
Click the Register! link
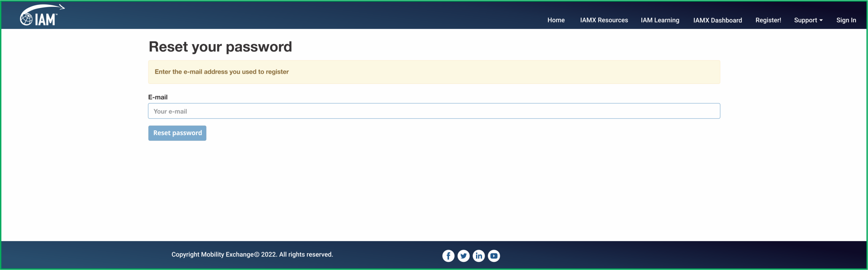tap(768, 20)
